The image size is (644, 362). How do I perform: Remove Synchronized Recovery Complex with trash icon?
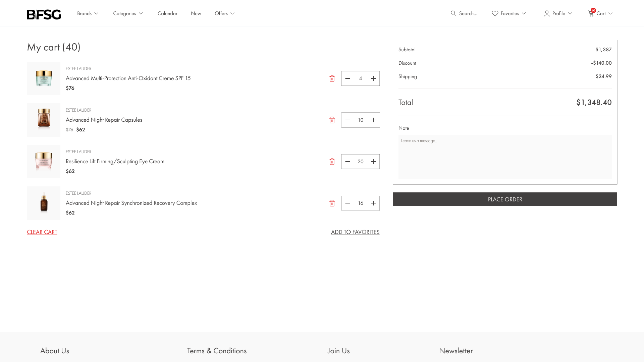tap(332, 203)
